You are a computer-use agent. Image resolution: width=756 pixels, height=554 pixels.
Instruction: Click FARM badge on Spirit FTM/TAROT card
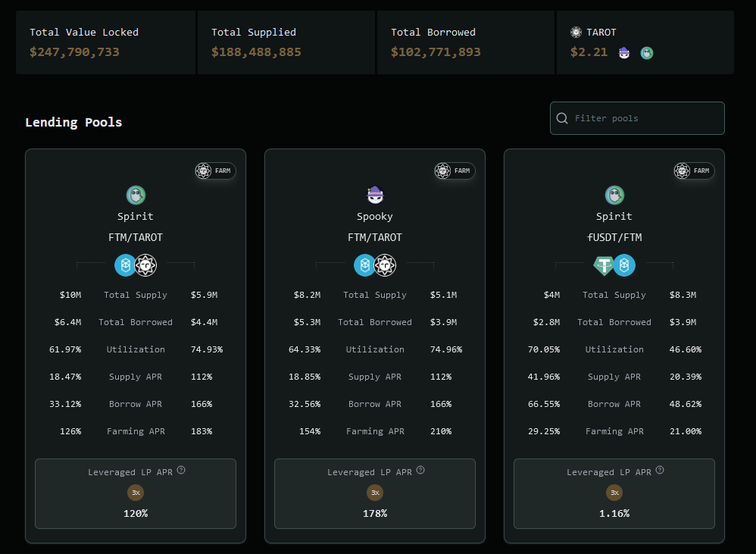[x=215, y=171]
